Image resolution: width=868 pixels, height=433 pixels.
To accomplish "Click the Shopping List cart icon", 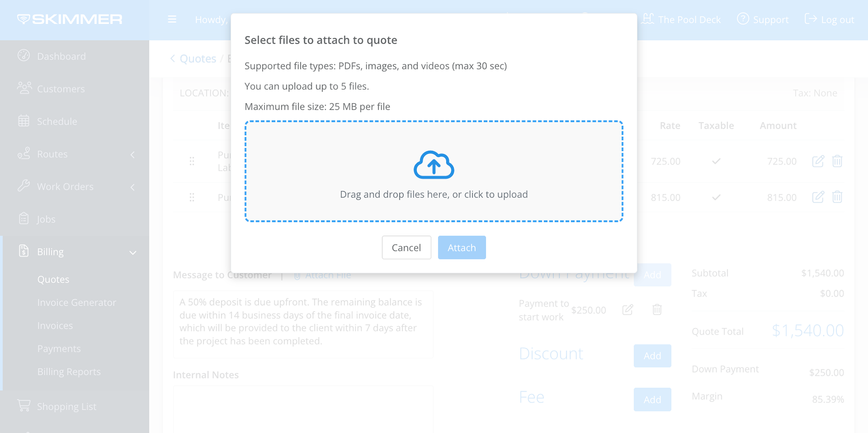I will coord(24,405).
